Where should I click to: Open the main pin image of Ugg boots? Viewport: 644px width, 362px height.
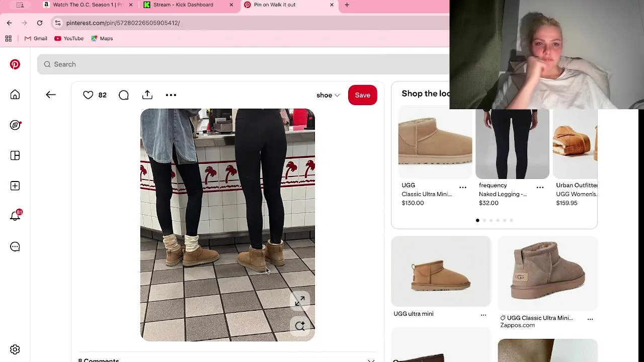pos(227,225)
